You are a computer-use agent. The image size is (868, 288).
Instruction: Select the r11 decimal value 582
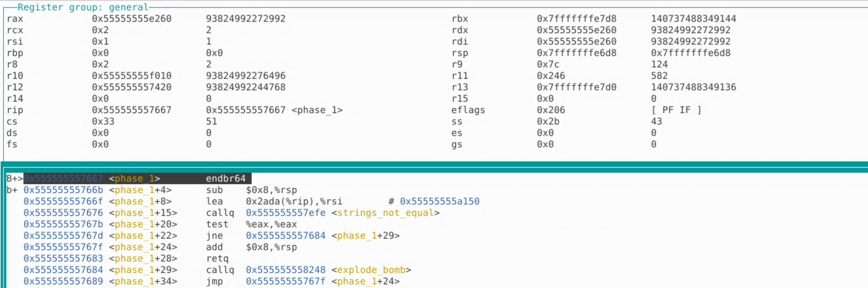pos(659,76)
